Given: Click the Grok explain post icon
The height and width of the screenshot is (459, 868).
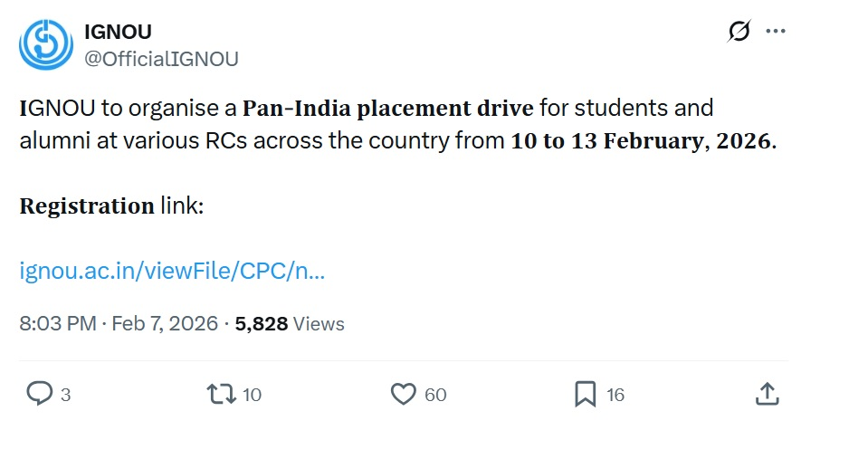Looking at the screenshot, I should pyautogui.click(x=739, y=32).
